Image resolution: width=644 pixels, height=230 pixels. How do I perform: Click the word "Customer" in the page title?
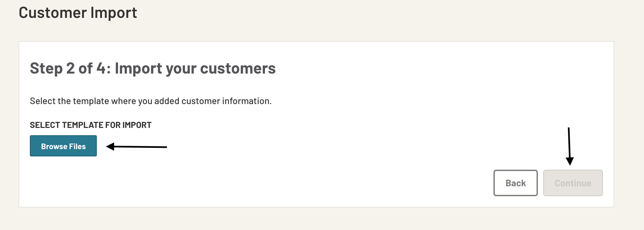click(x=53, y=13)
